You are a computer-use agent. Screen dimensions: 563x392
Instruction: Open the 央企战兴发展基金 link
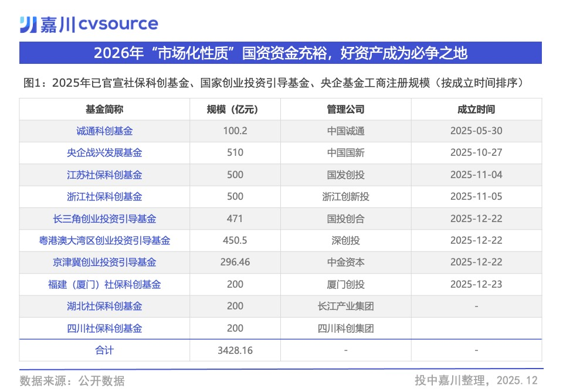pyautogui.click(x=104, y=153)
